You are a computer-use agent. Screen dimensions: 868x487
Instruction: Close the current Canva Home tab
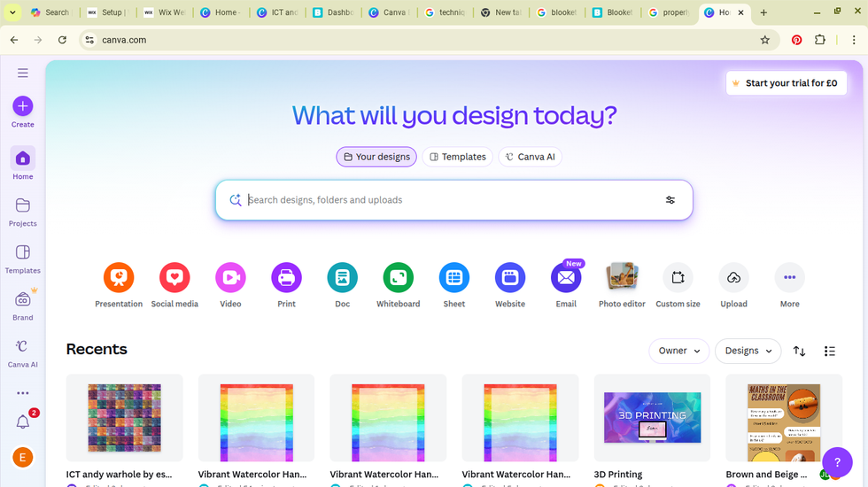click(740, 12)
